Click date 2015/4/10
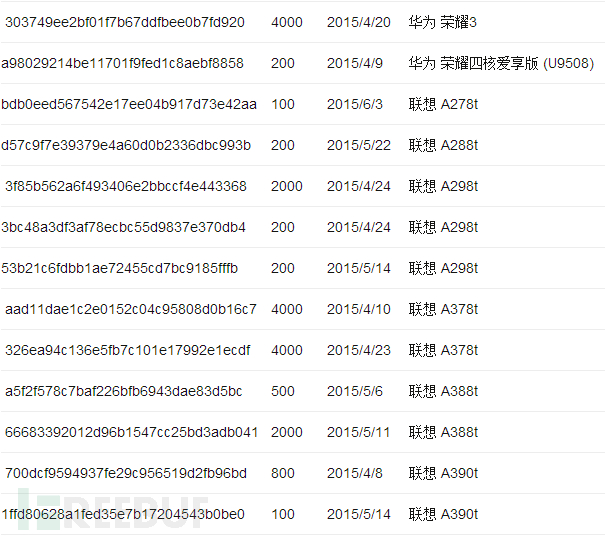Viewport: 606px width, 537px height. [x=359, y=309]
